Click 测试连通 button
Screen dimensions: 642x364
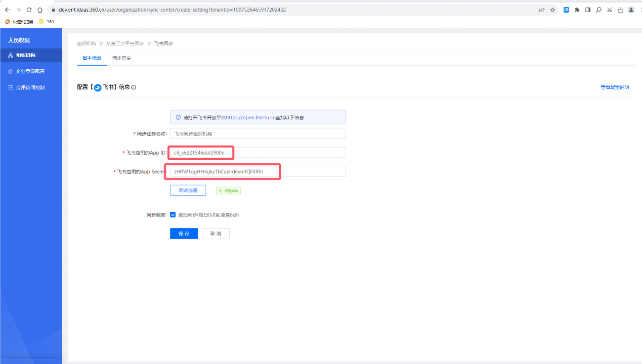[x=188, y=190]
